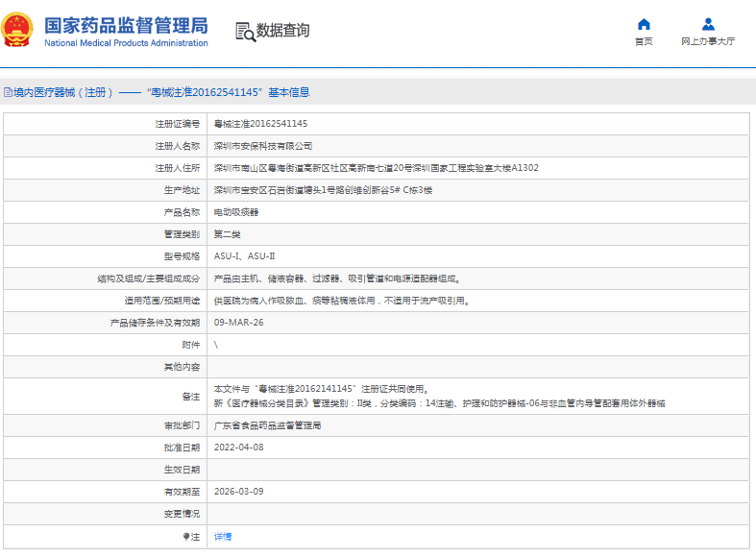This screenshot has height=557, width=756.
Task: Open the 网上办事大厅 menu label
Action: coord(708,41)
